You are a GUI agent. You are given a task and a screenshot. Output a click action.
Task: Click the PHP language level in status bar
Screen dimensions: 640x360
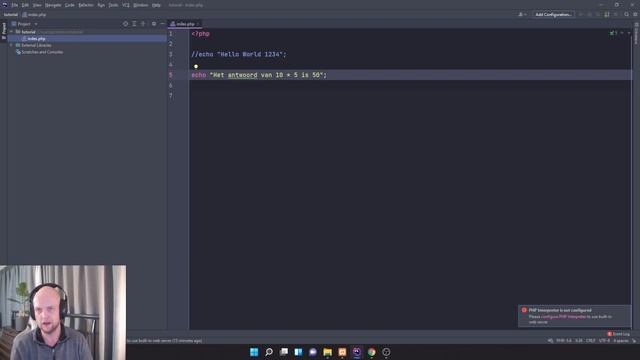(x=564, y=341)
